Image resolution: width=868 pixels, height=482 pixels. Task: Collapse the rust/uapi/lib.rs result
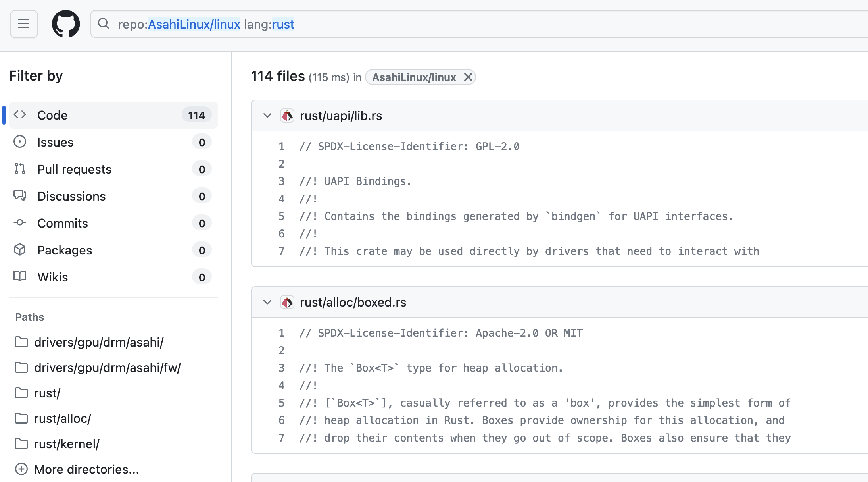click(x=267, y=116)
